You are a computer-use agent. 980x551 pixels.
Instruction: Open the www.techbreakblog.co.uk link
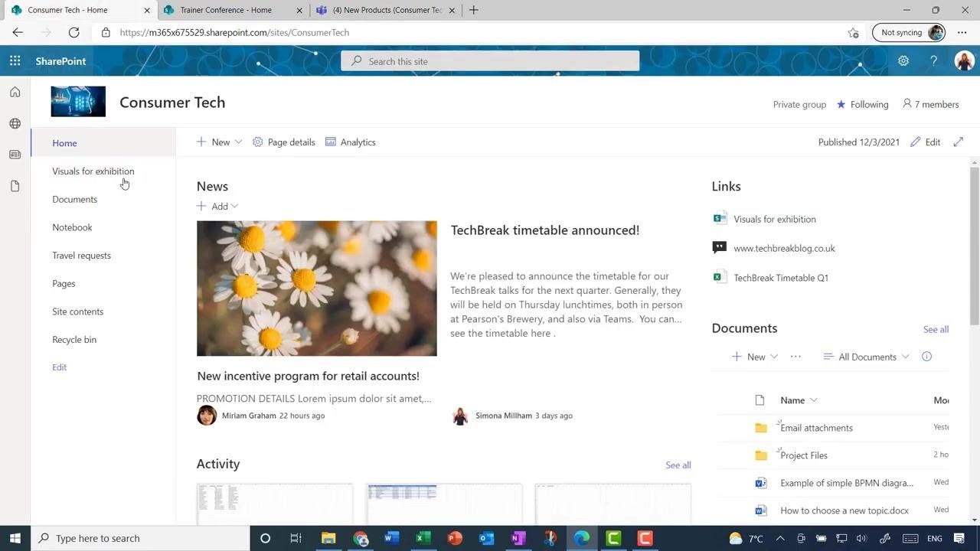[784, 248]
